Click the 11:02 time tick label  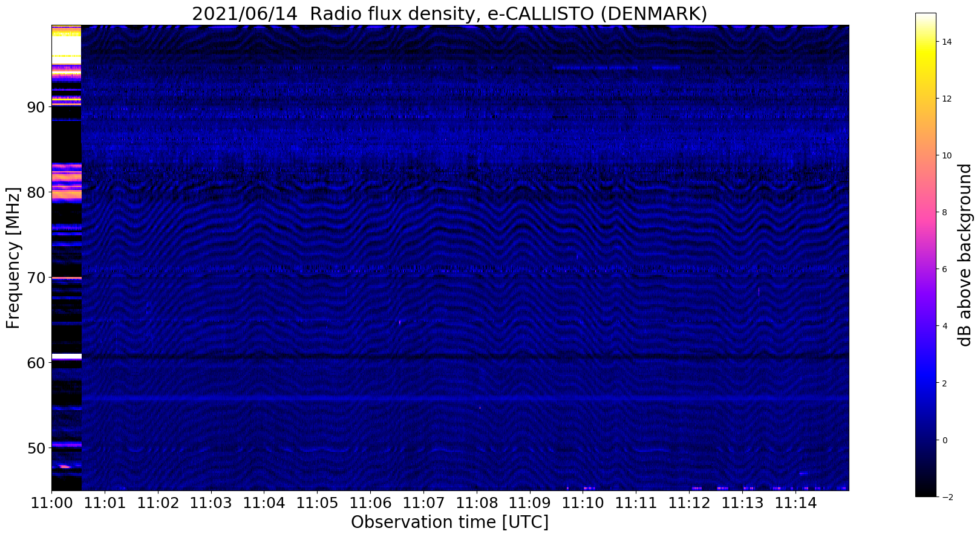coord(158,503)
